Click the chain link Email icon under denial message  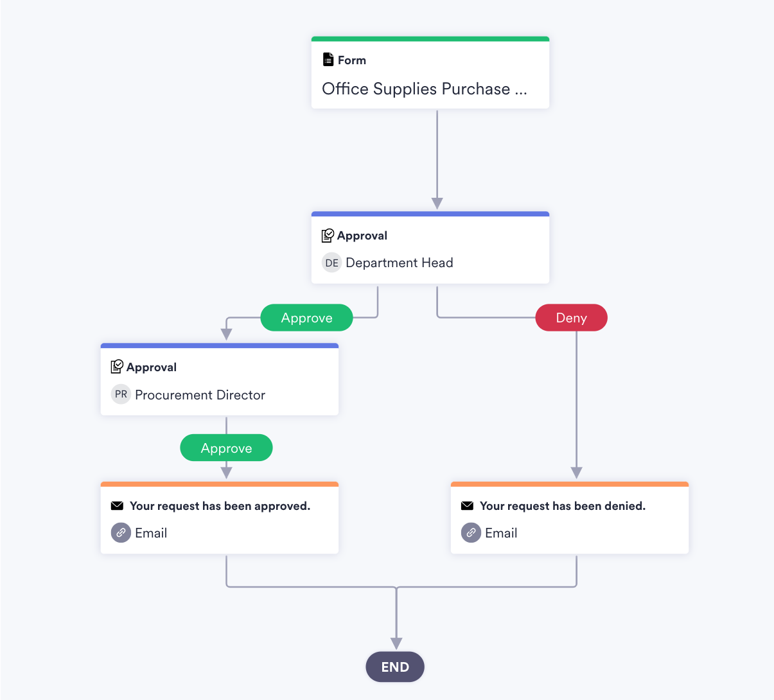coord(471,532)
